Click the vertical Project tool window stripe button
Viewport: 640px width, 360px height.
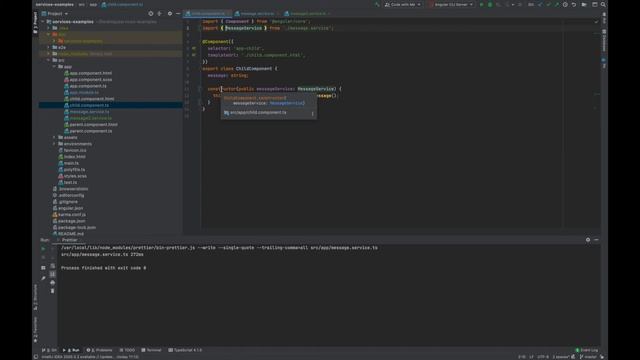click(x=35, y=22)
